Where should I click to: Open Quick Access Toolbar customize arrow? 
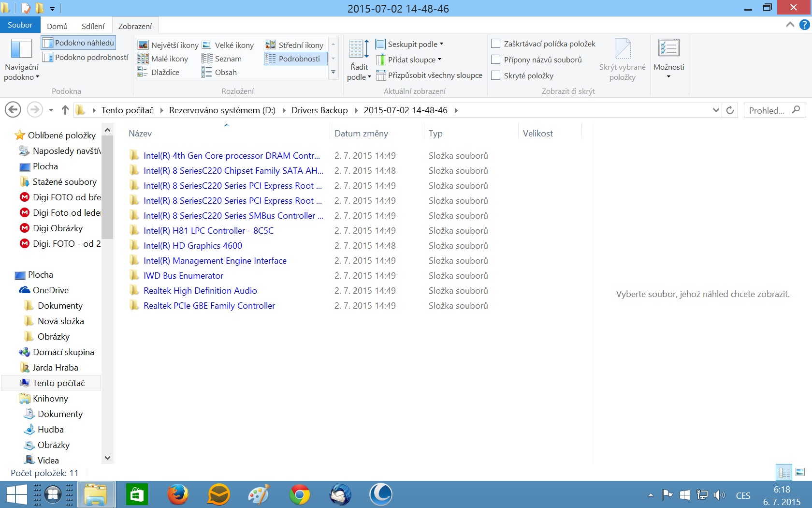tap(52, 8)
